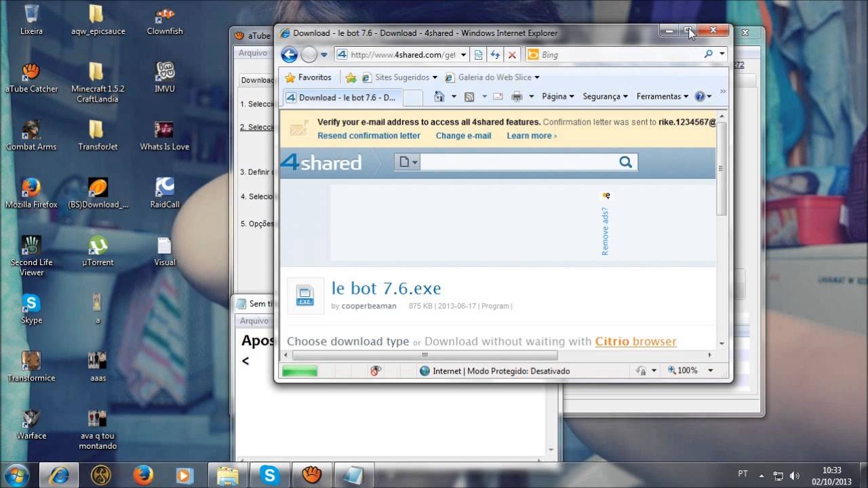Expand the Print button dropdown arrow
This screenshot has height=488, width=868.
tap(531, 97)
